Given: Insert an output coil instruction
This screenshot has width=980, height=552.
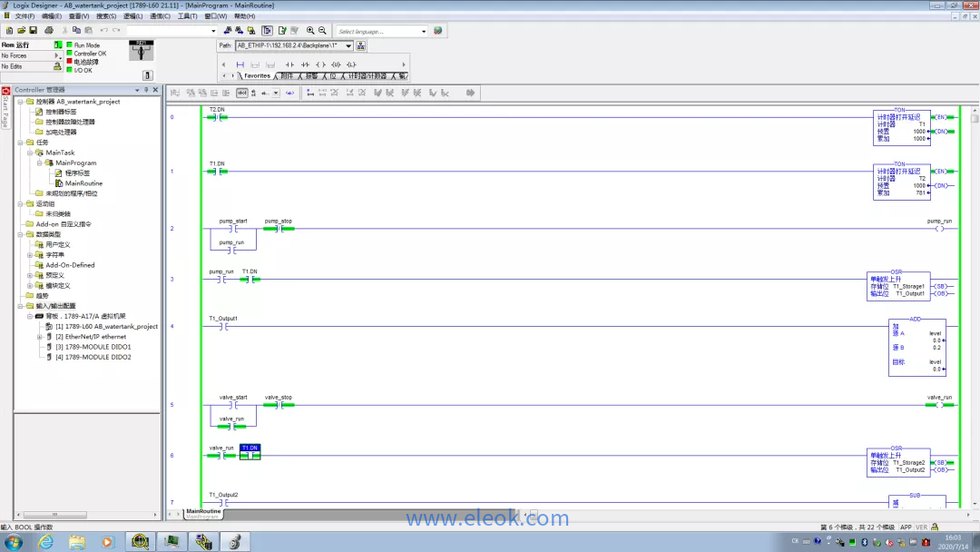Looking at the screenshot, I should tap(320, 64).
